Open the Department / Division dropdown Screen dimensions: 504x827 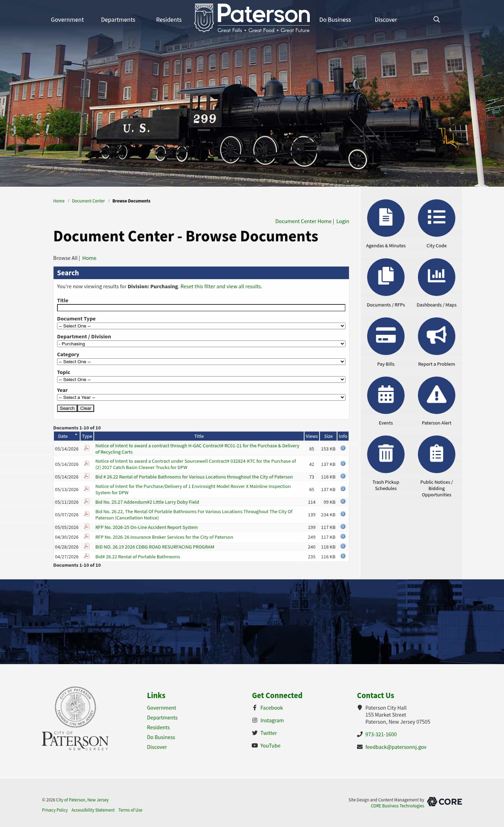pyautogui.click(x=201, y=344)
